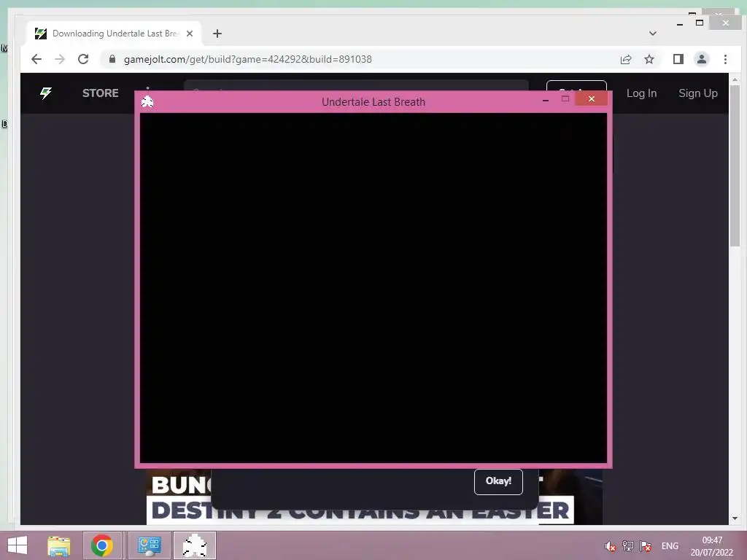Click the Log In link
The width and height of the screenshot is (747, 560).
click(x=641, y=93)
